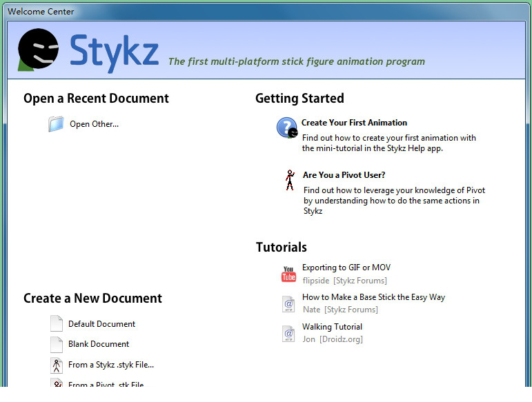
Task: Click the Open Other... link
Action: point(94,124)
